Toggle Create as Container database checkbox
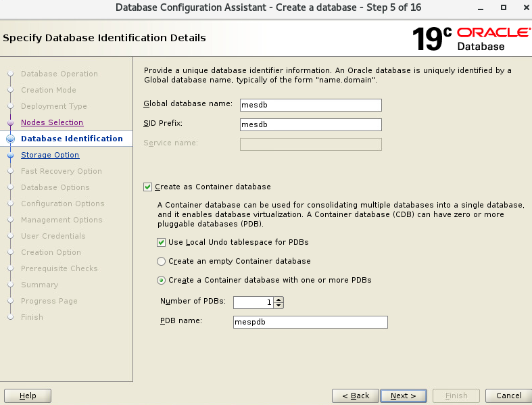Screen dimensions: 532x405 pos(148,187)
